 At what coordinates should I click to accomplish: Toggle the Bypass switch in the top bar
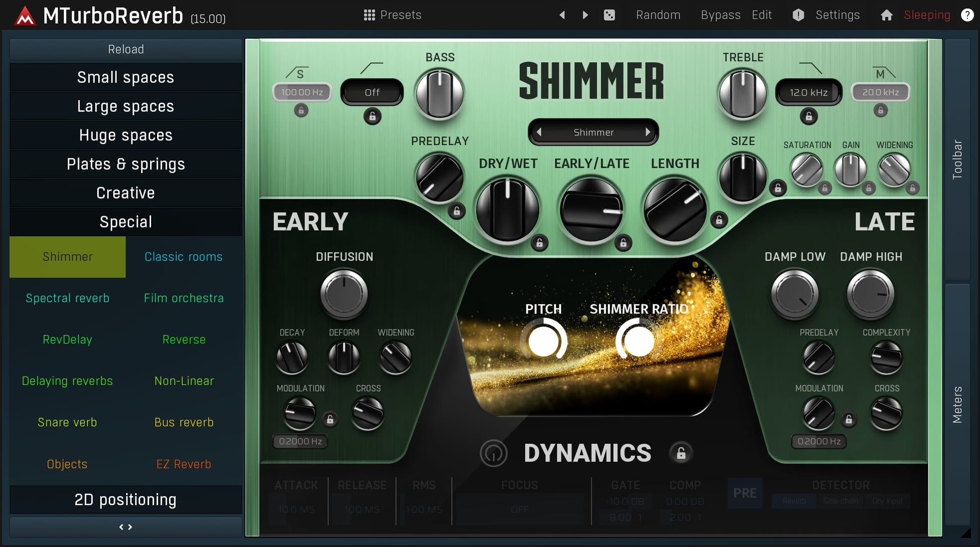point(720,15)
